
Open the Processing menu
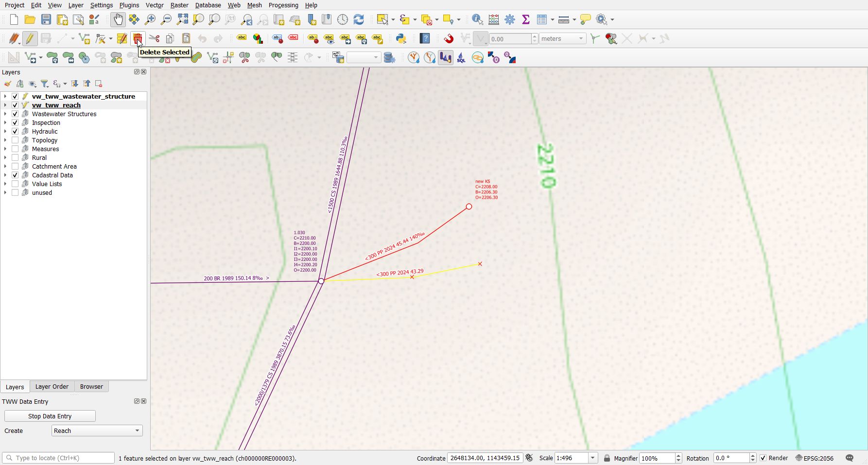(283, 5)
